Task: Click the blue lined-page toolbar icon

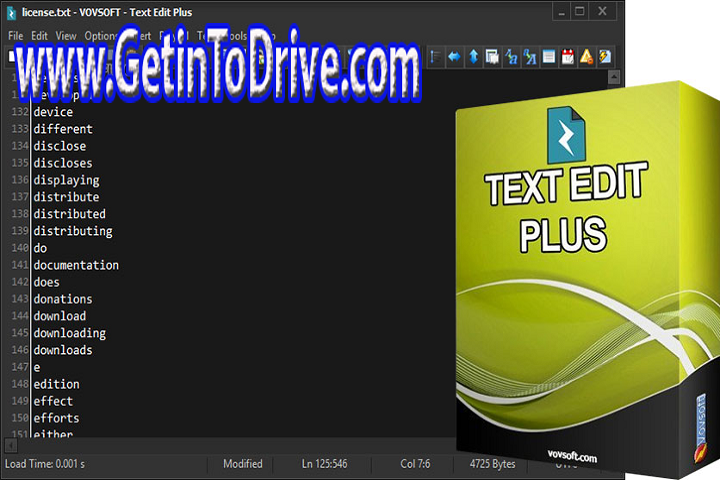Action: (549, 57)
